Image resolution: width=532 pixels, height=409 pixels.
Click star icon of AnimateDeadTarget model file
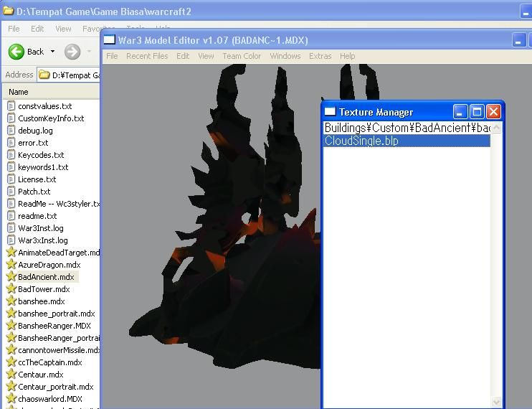click(x=11, y=252)
